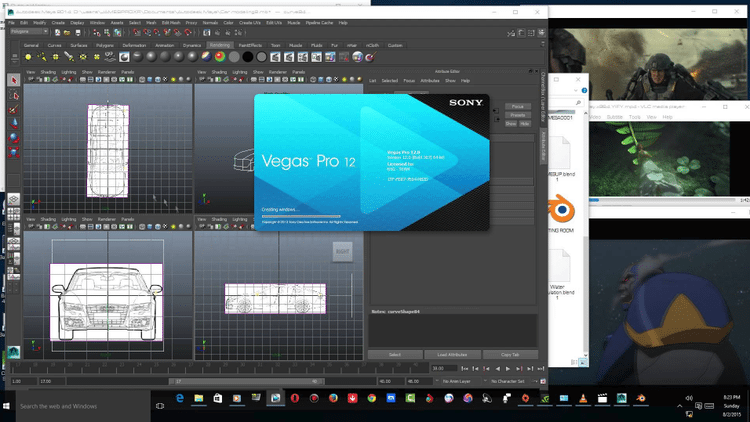750x422 pixels.
Task: Toggle Make Live magnet at end of snap group
Action: click(188, 33)
